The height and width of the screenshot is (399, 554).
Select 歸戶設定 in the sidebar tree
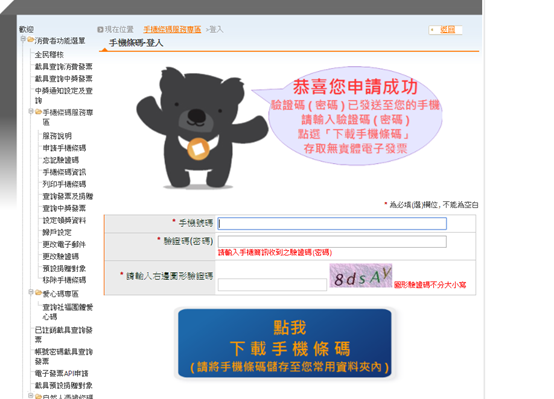(57, 233)
